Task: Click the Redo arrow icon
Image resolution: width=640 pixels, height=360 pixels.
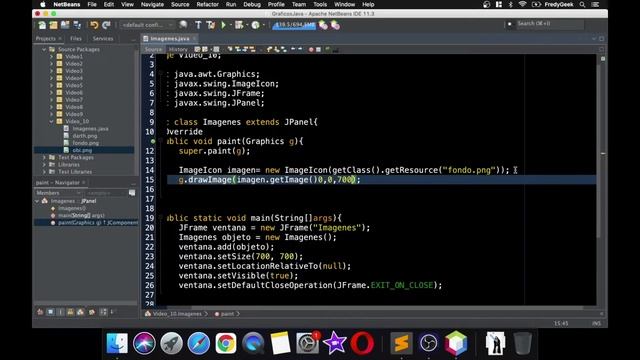Action: click(x=107, y=25)
